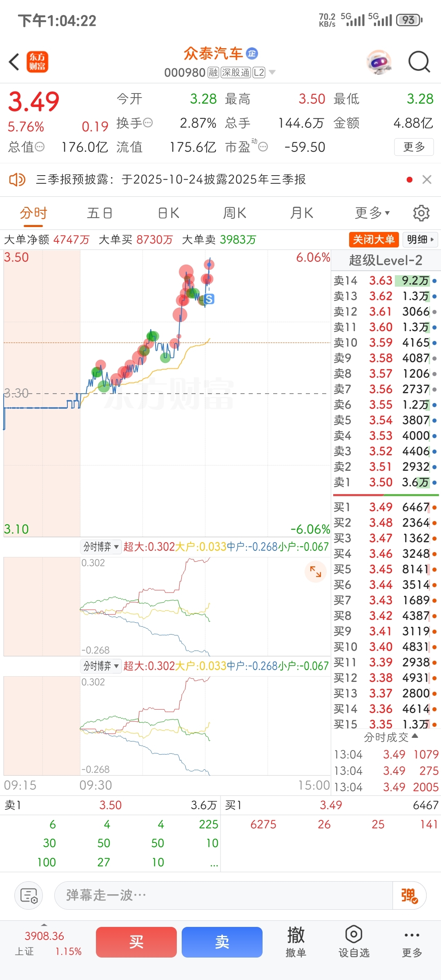Viewport: 441px width, 980px height.
Task: Tap the blue 卖 button
Action: pyautogui.click(x=222, y=942)
